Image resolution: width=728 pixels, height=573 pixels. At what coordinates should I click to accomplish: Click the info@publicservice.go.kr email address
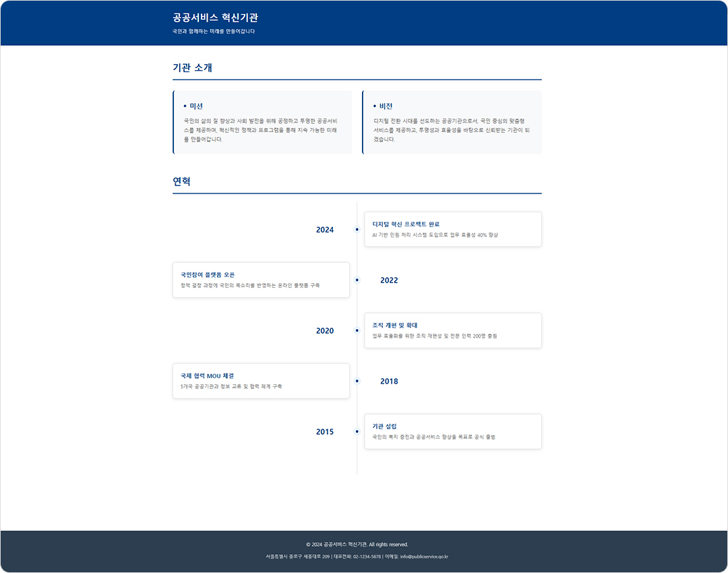pos(424,557)
